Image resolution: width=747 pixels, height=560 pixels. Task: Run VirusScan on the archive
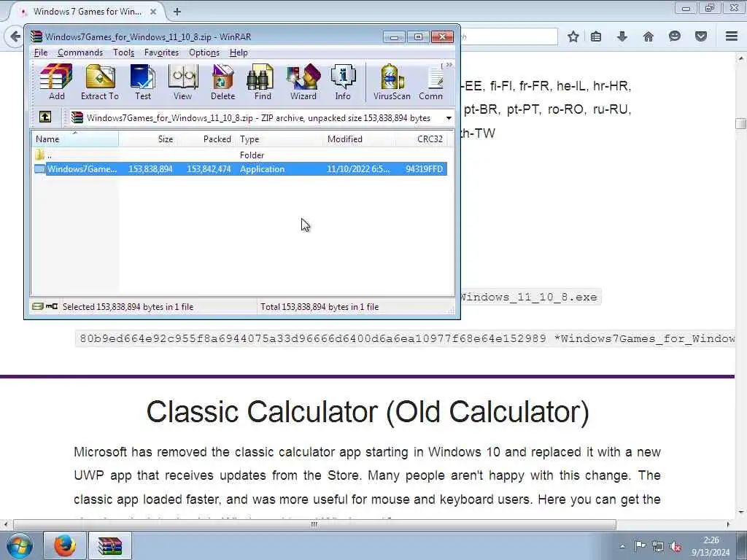pos(392,82)
